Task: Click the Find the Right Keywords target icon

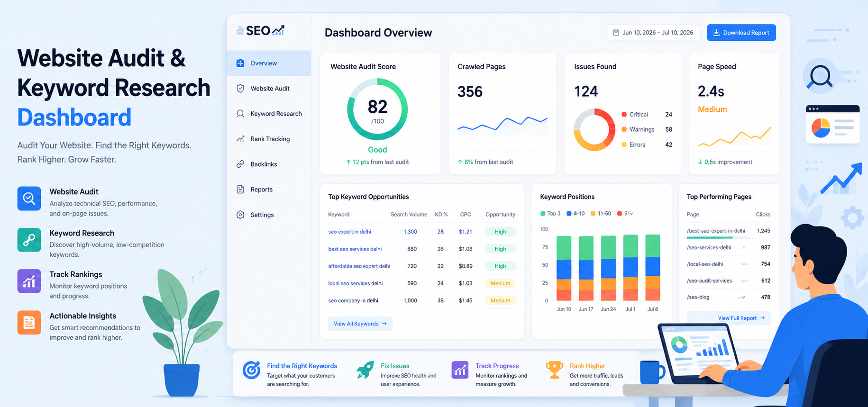Action: (x=251, y=370)
